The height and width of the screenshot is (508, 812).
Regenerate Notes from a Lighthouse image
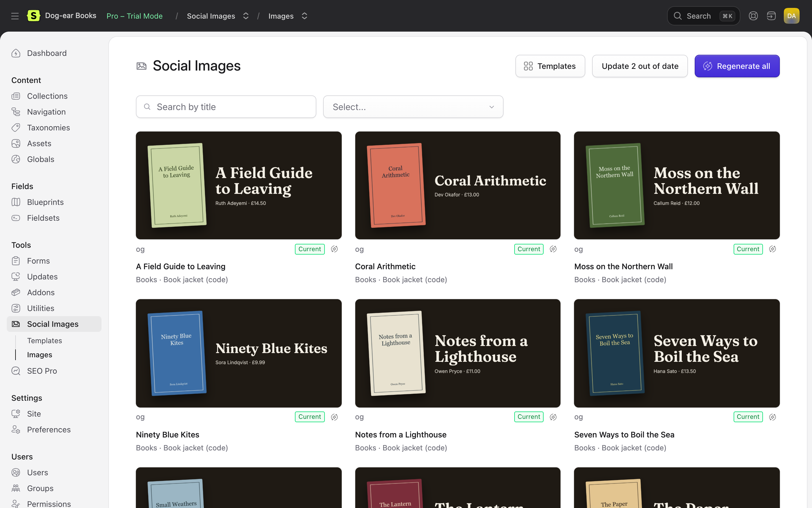553,417
